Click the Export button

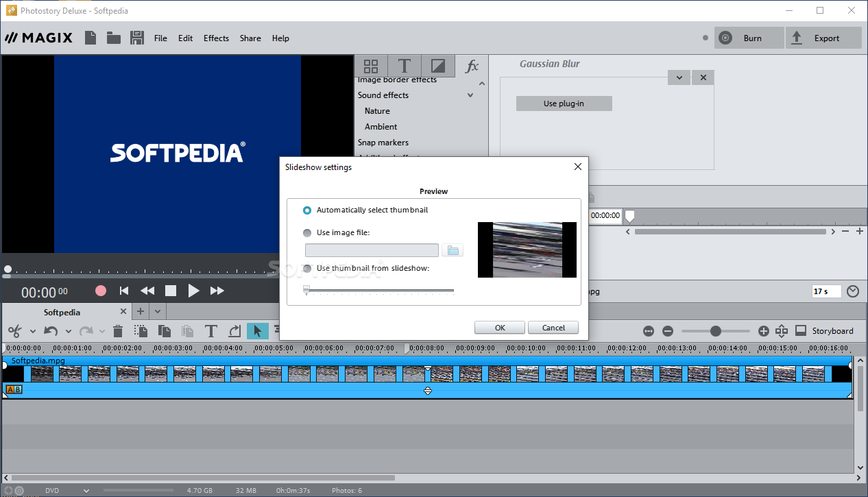pos(823,38)
